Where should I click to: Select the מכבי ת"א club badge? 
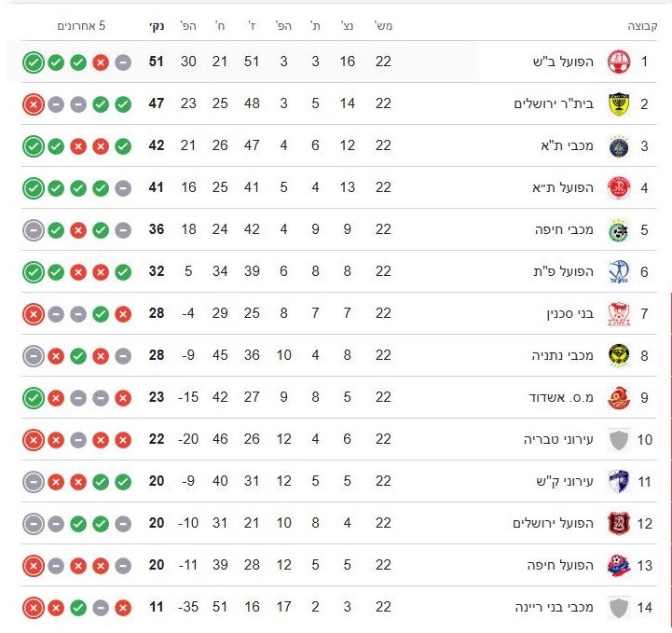(x=617, y=146)
